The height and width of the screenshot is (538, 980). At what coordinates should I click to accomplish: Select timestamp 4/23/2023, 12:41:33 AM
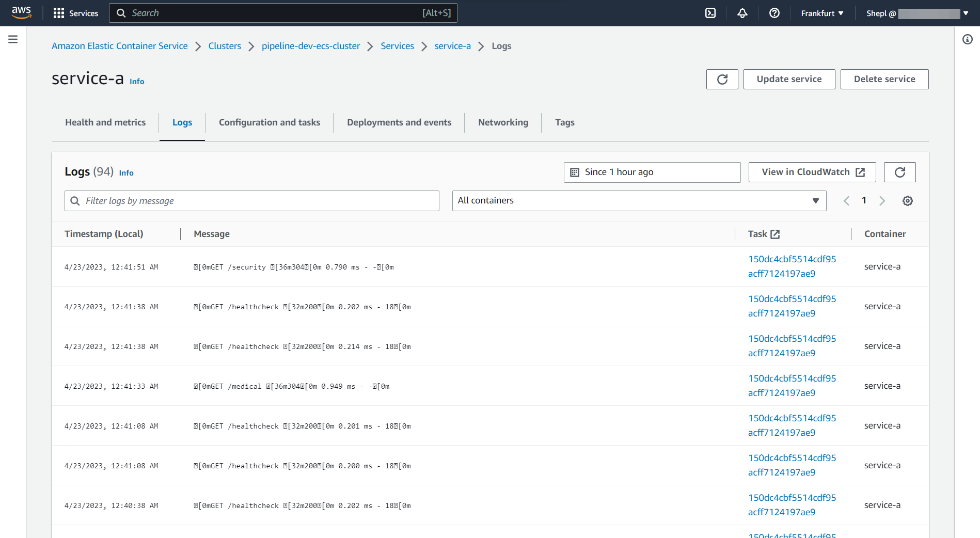(112, 386)
